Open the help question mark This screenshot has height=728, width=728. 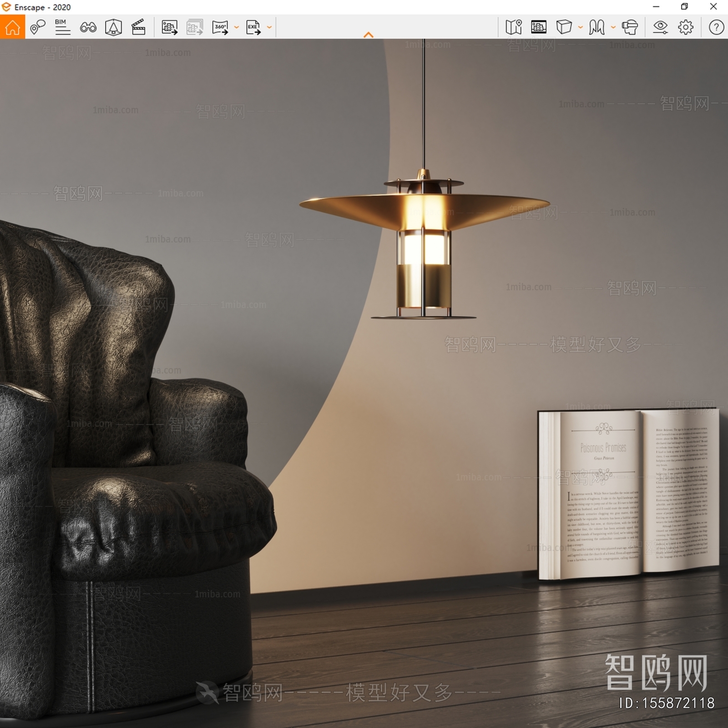[x=716, y=27]
